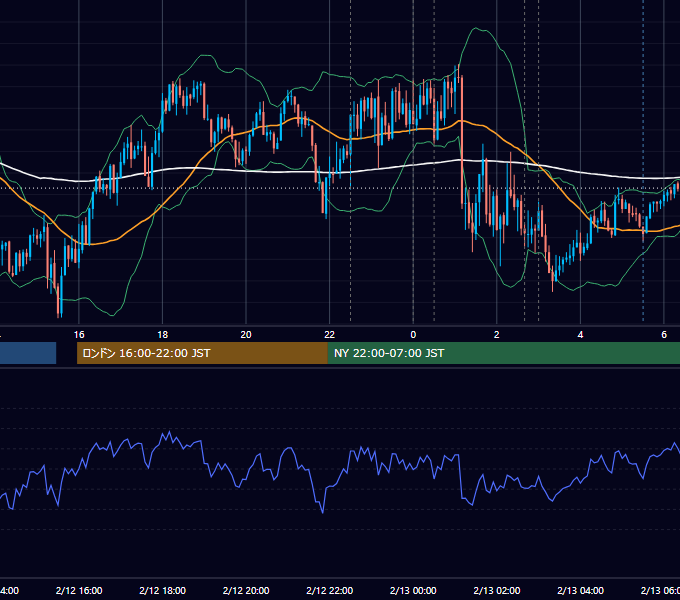
Task: Click the London 16:00-22:00 JST session bar
Action: 202,353
